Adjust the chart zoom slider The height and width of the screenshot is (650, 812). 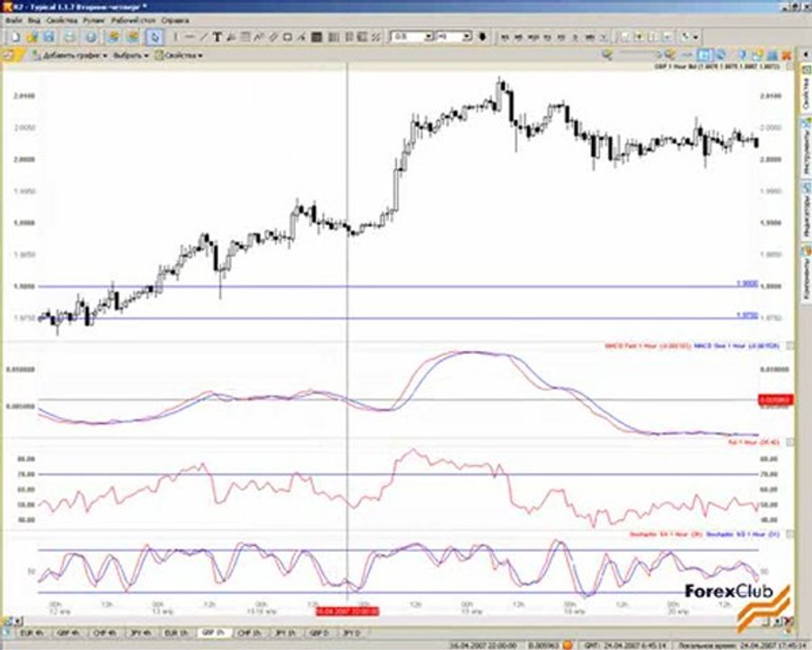tap(641, 53)
